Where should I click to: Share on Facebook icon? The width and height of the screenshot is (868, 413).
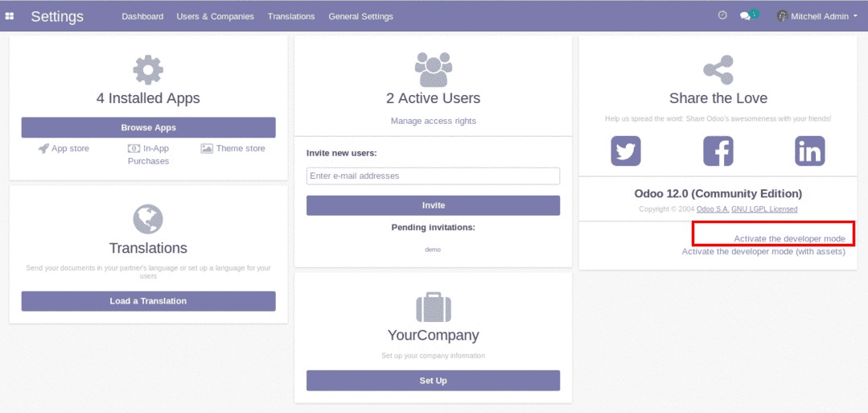pyautogui.click(x=718, y=151)
